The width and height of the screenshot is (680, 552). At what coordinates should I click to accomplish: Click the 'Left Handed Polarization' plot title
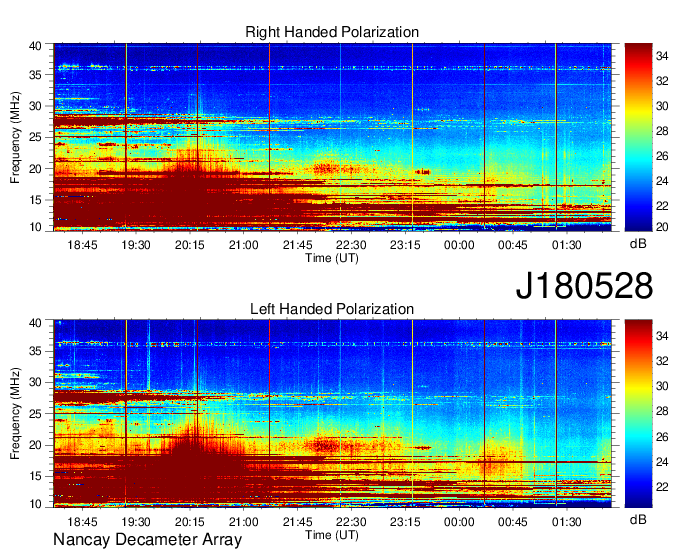point(332,309)
